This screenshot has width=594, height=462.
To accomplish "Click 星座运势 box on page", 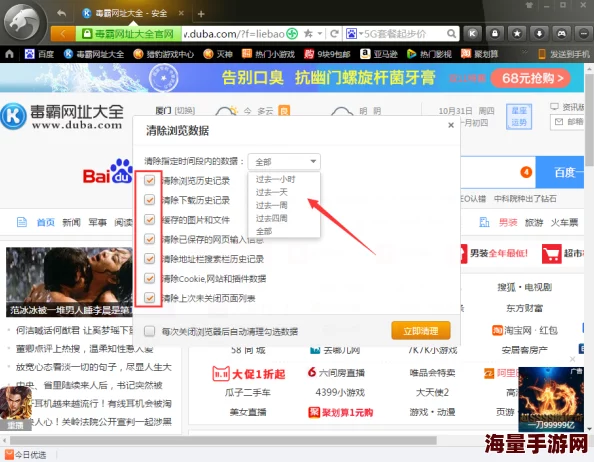I will pos(519,117).
